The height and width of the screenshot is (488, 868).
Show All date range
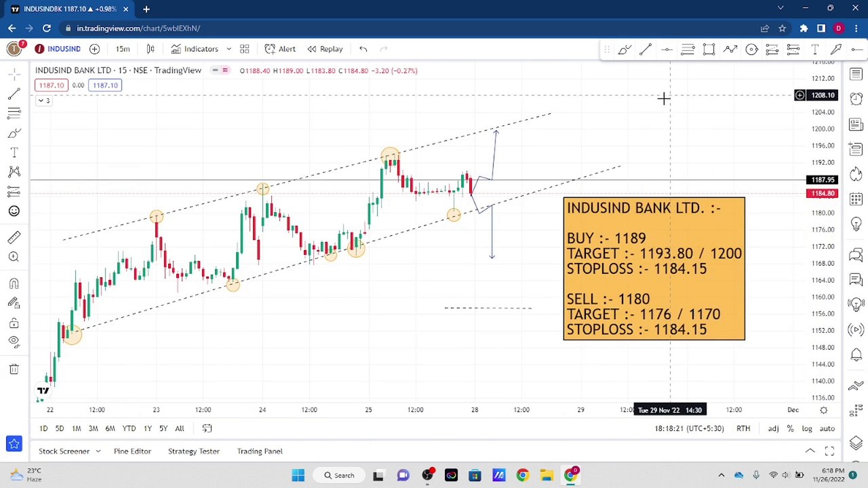point(179,428)
